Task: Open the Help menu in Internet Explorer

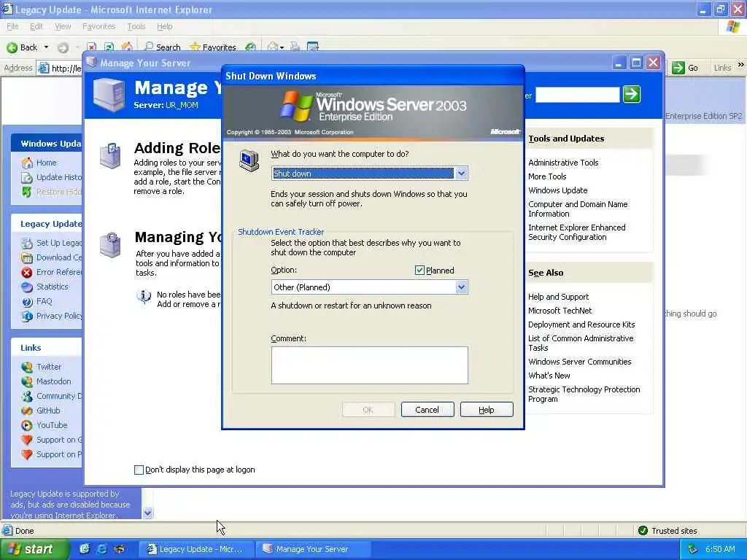Action: tap(165, 27)
